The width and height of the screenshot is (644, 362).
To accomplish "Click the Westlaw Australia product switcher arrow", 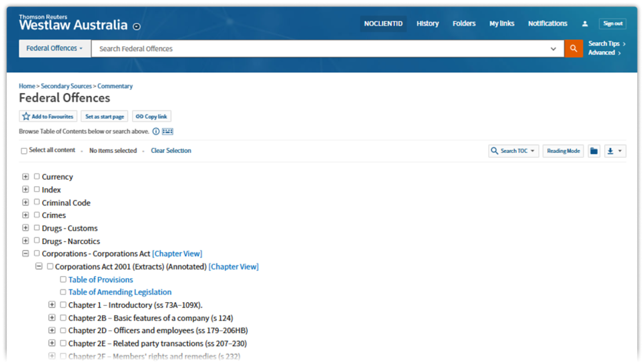I will pos(136,27).
